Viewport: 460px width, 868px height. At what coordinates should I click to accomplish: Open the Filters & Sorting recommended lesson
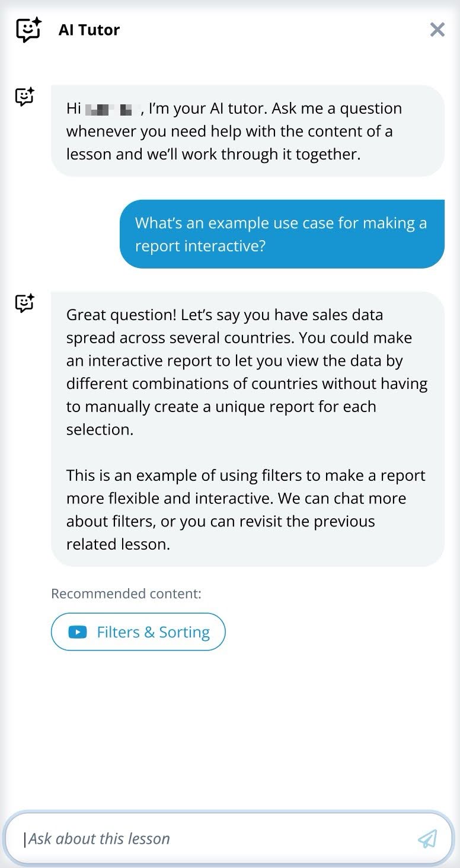pos(138,632)
